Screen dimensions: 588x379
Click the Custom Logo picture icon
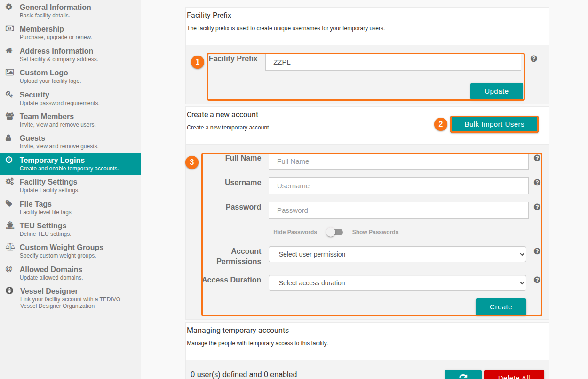tap(9, 73)
